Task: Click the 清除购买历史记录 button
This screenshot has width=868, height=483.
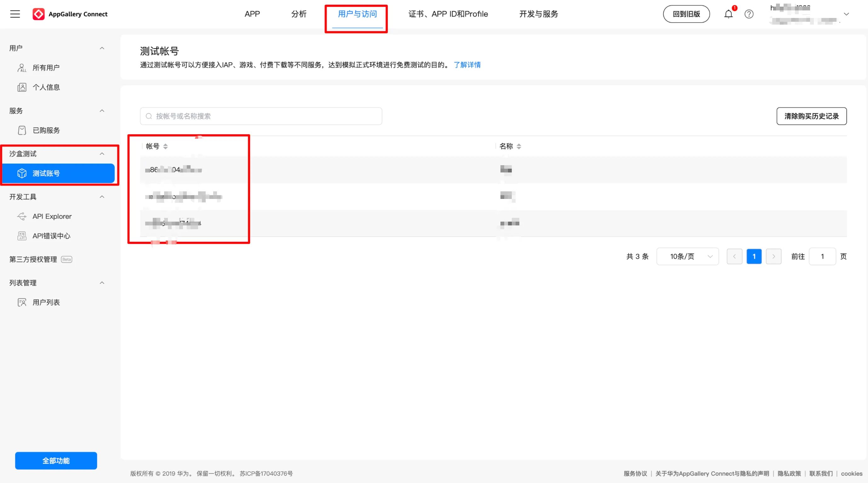Action: (811, 116)
